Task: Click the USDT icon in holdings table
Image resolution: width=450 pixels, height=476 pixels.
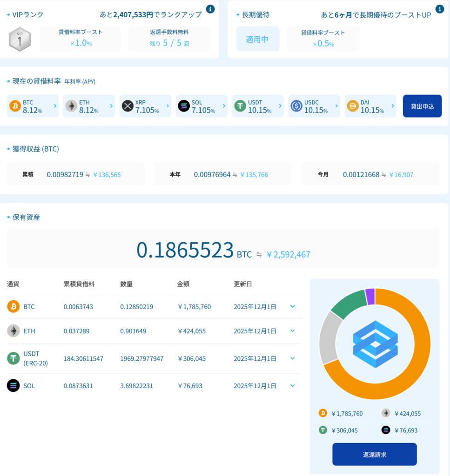Action: pyautogui.click(x=13, y=358)
